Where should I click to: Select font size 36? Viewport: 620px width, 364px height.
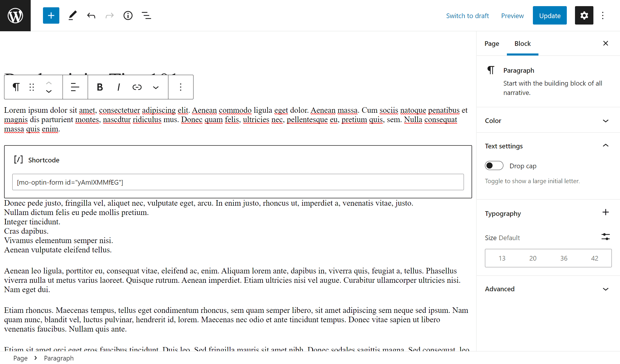point(564,258)
